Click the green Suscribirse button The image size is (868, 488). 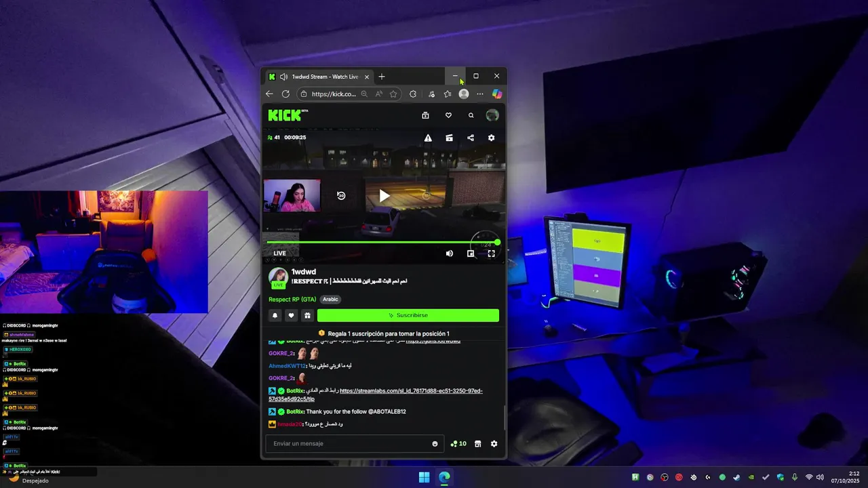click(x=408, y=315)
